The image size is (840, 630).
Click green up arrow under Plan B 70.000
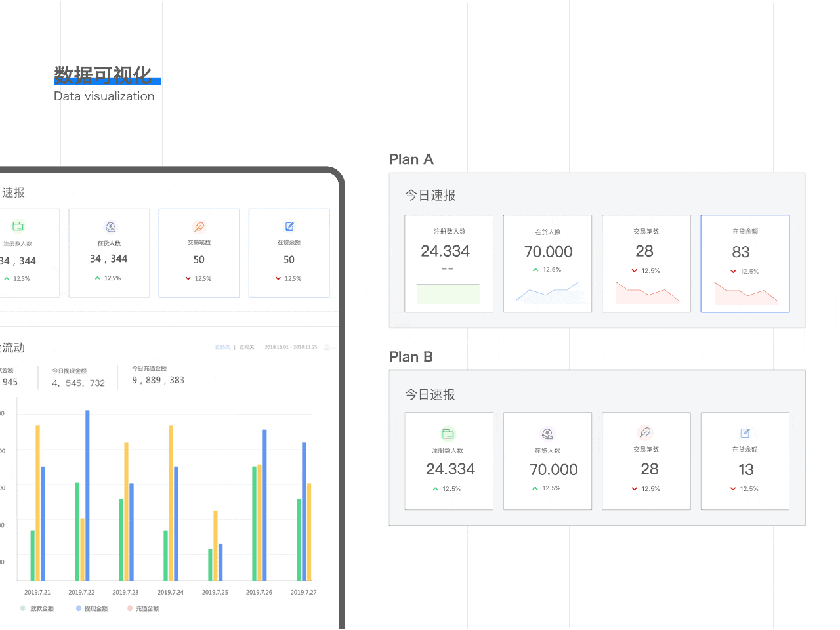tap(535, 488)
